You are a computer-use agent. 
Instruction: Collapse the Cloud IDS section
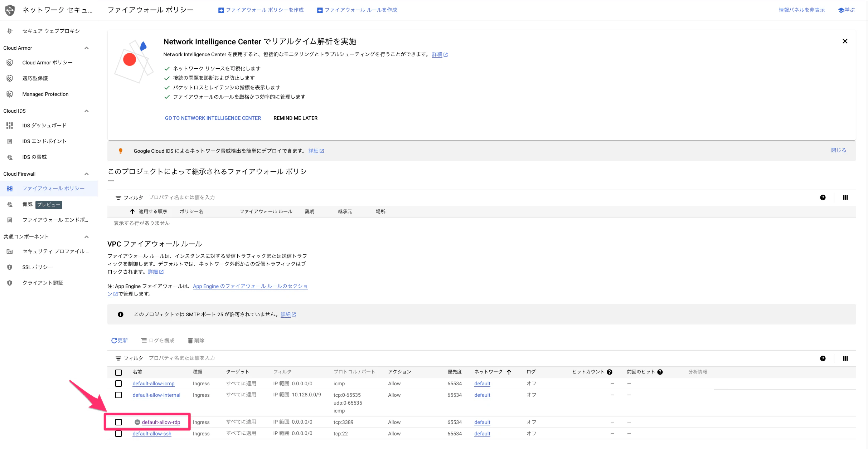click(86, 111)
